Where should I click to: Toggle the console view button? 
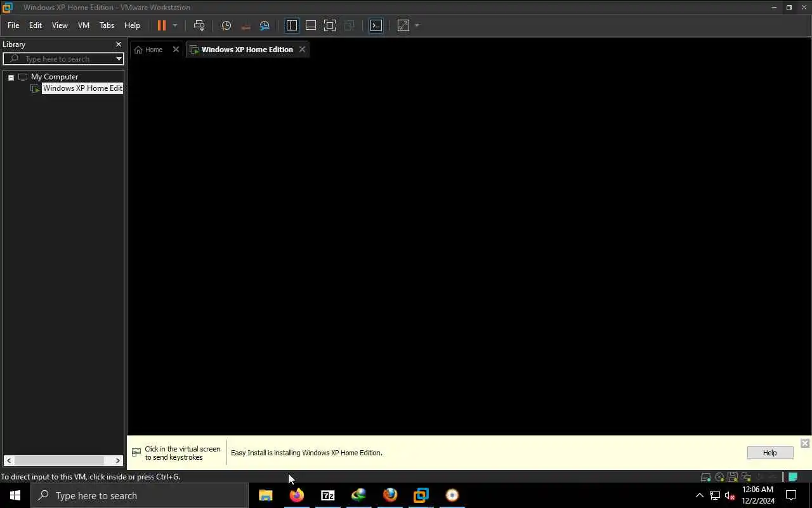point(376,25)
